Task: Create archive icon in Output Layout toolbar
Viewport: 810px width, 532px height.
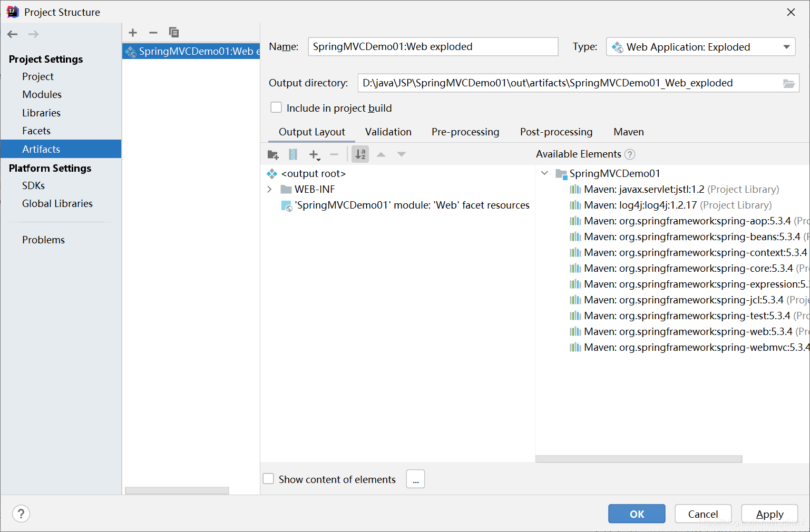Action: pos(293,154)
